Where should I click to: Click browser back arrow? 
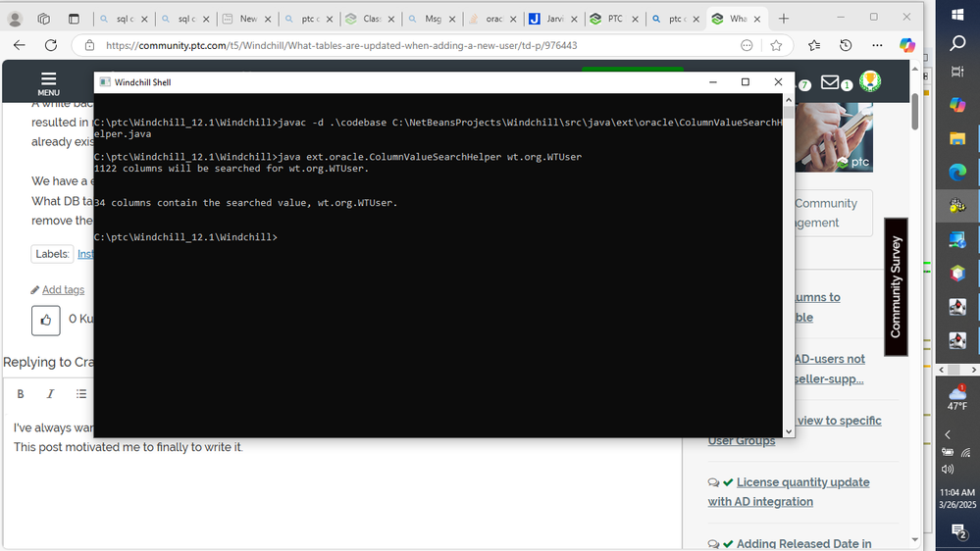pos(20,45)
